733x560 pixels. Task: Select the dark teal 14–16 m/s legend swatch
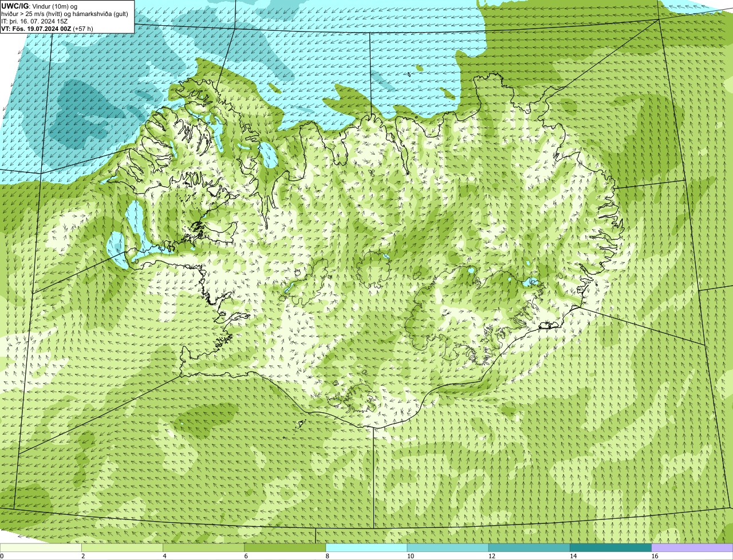(x=611, y=548)
